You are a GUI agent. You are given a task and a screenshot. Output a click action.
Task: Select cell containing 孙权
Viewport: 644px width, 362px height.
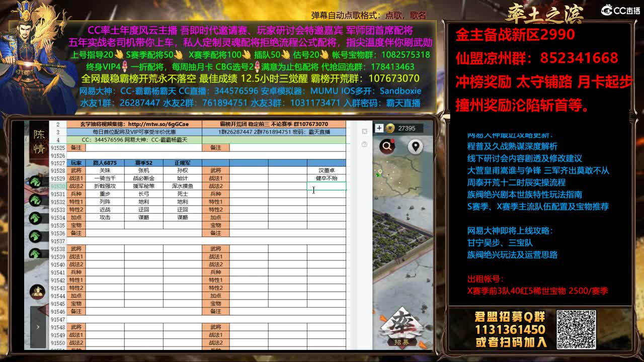(x=182, y=170)
